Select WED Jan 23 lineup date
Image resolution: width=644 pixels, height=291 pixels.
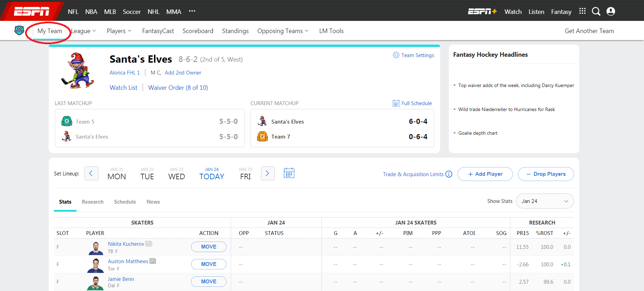pyautogui.click(x=177, y=173)
